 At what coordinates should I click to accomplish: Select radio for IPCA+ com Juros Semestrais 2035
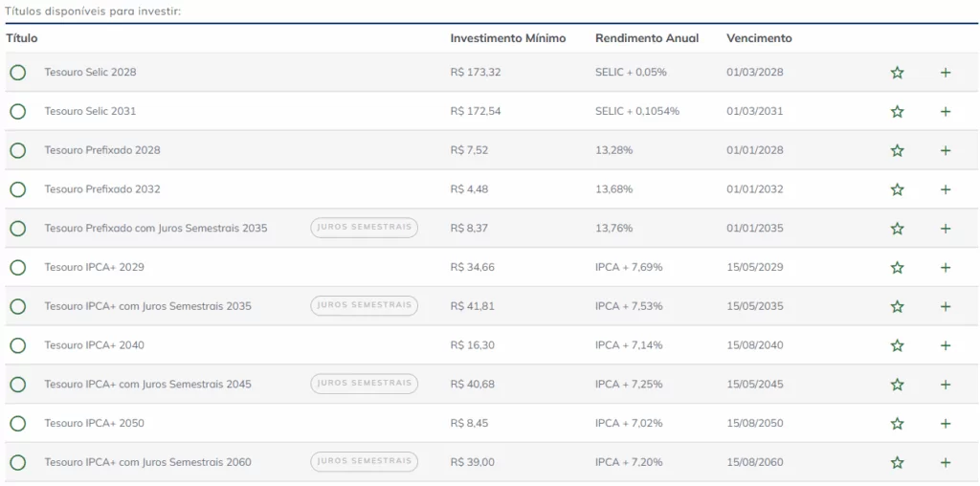(18, 307)
